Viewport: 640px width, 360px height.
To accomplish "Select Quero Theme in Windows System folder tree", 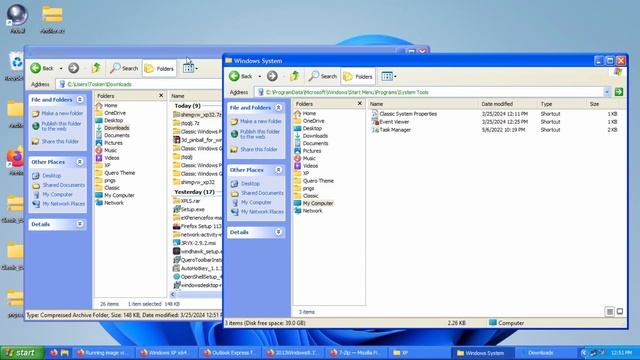I will [318, 181].
